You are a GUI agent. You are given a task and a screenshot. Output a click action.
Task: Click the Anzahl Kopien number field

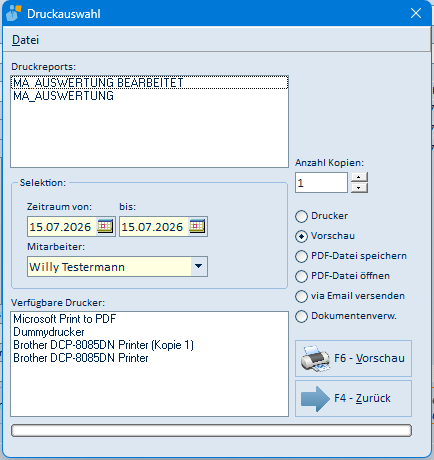321,183
